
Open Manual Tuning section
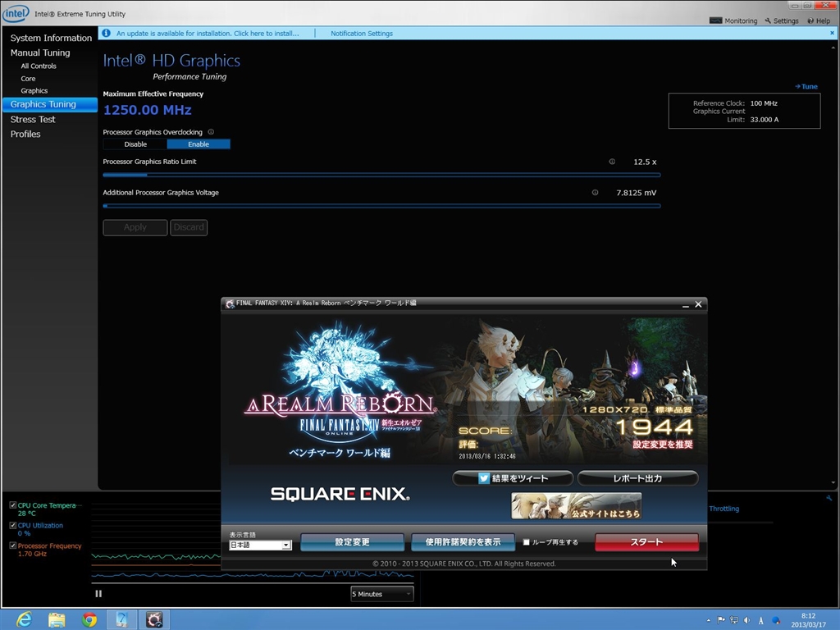pos(40,52)
